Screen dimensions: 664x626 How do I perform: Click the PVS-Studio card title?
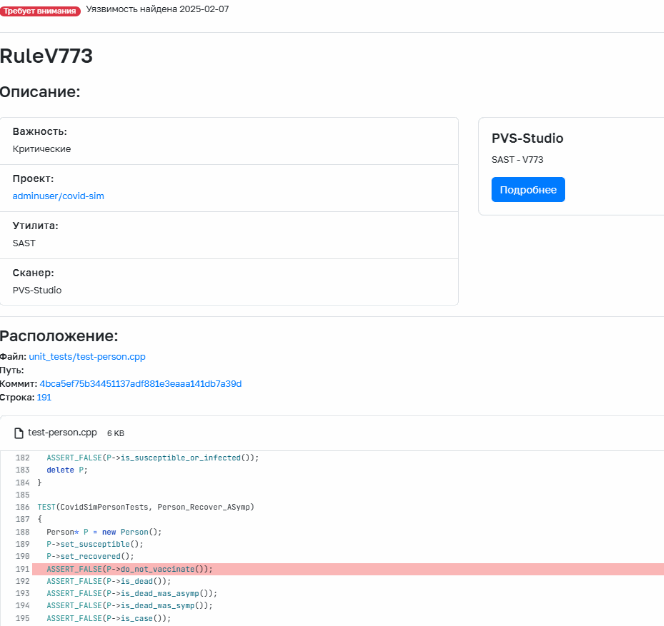527,138
